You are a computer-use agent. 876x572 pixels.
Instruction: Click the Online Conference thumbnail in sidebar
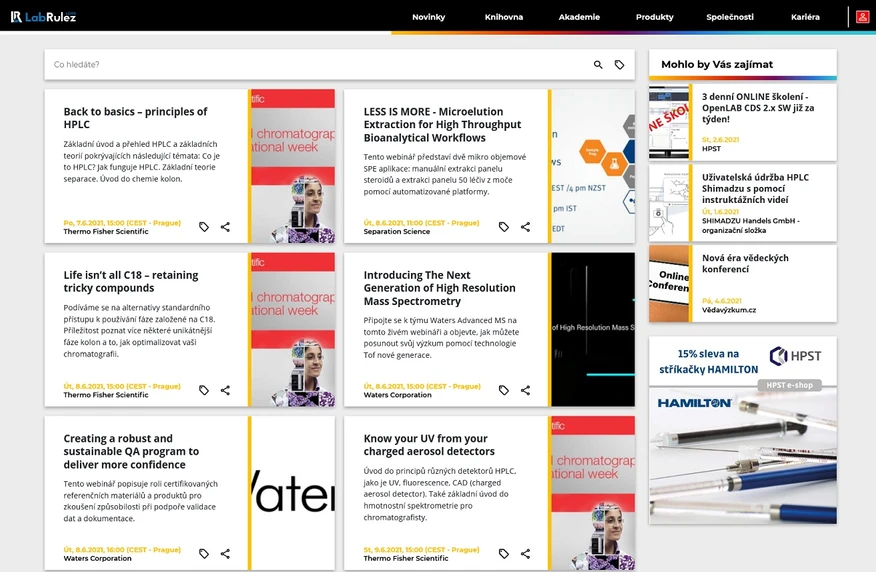pyautogui.click(x=669, y=284)
